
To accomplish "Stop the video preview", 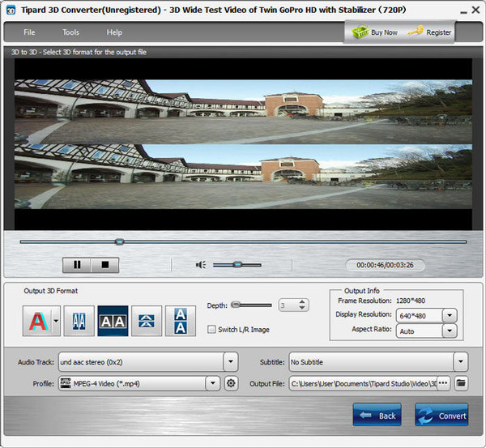I will 105,265.
